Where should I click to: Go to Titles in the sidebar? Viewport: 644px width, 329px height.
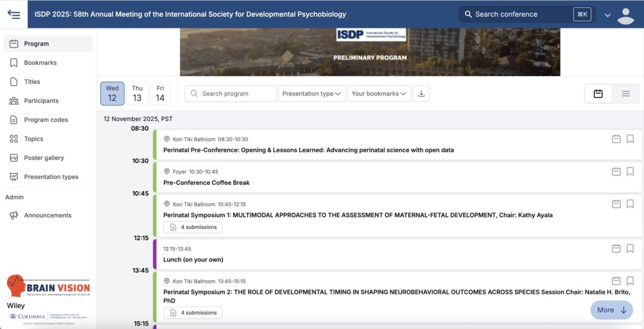(x=48, y=82)
